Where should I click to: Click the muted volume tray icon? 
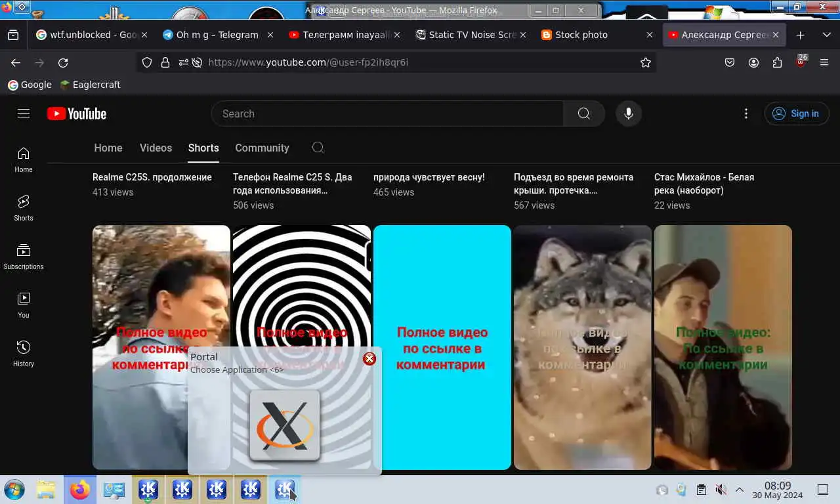pos(721,490)
